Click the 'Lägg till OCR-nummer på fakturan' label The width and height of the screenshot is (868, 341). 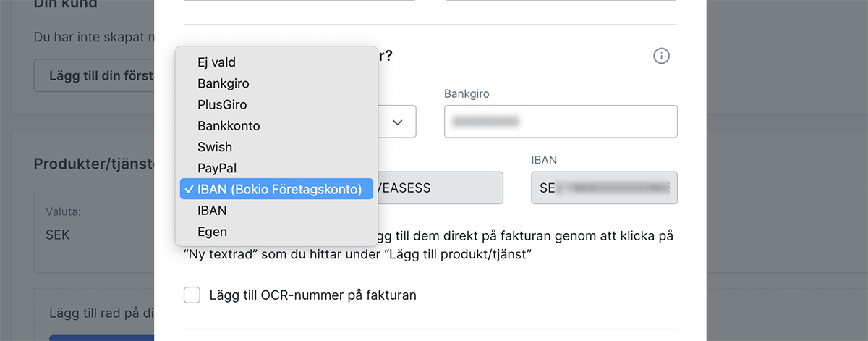coord(312,295)
